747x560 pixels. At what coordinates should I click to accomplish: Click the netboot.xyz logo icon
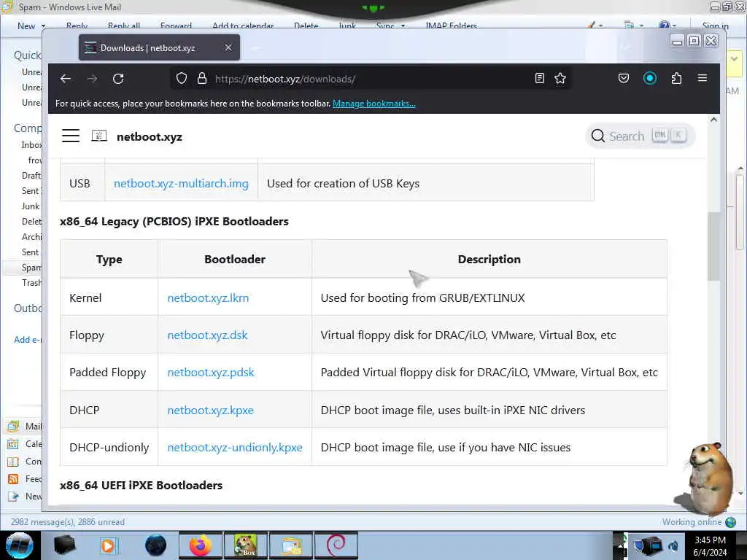coord(99,136)
